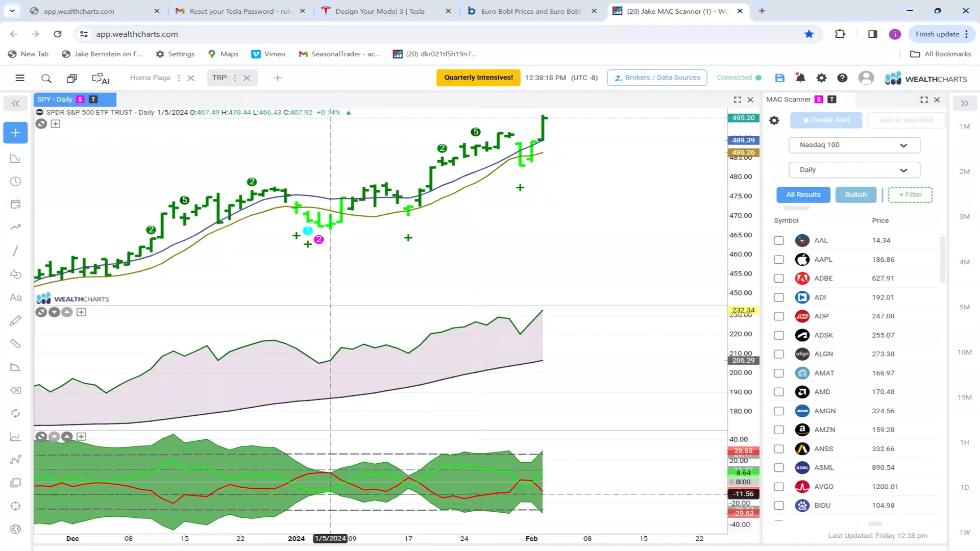Open the user account avatar
The height and width of the screenshot is (551, 980).
coord(866,78)
